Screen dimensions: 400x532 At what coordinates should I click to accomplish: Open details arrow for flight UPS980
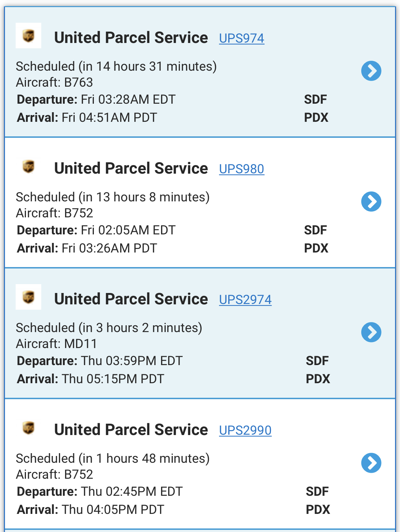(371, 202)
